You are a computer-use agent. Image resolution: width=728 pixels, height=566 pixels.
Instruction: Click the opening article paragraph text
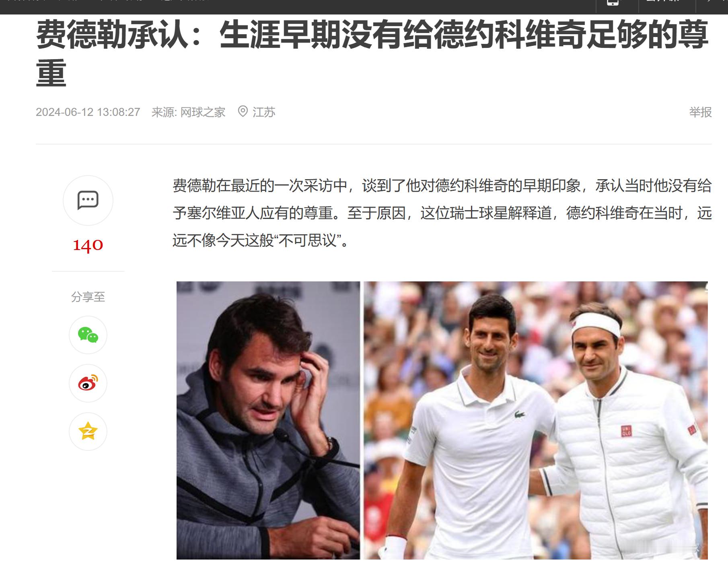pos(442,213)
